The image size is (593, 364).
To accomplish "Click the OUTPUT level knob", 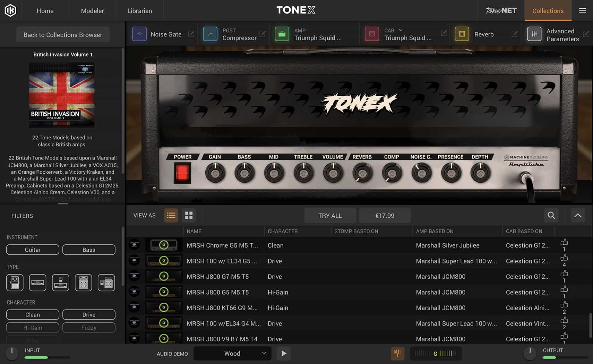I will 530,353.
